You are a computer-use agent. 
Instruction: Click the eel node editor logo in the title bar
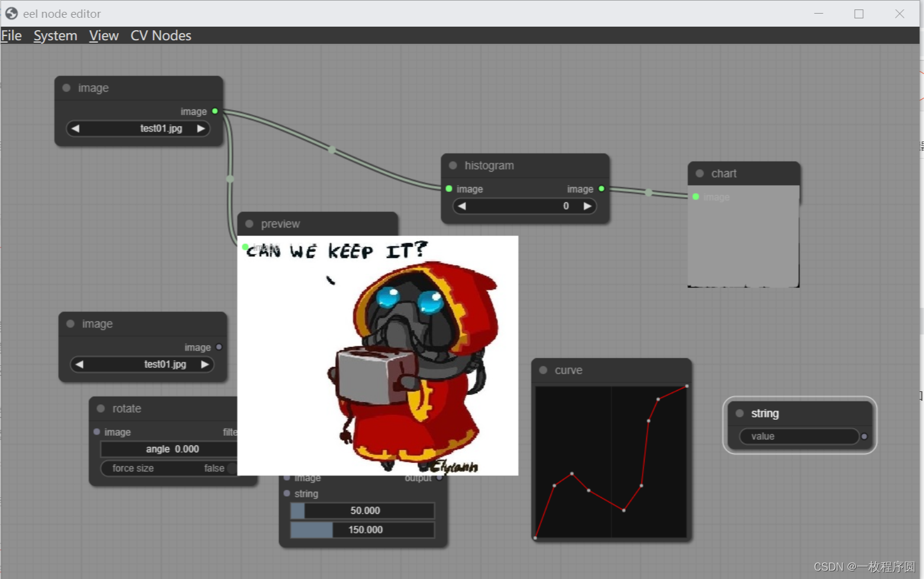11,13
